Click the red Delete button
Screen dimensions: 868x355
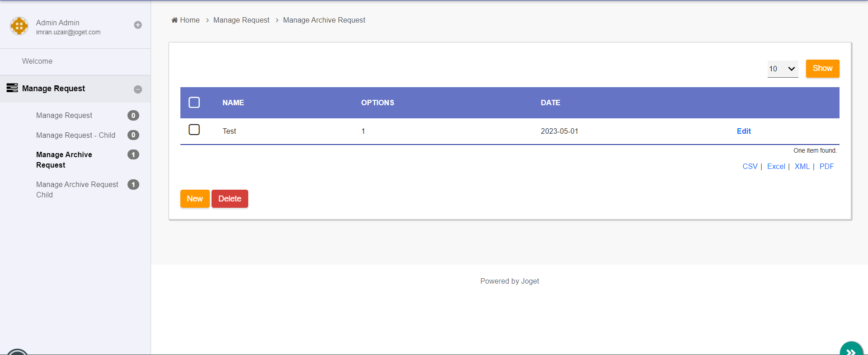point(230,199)
